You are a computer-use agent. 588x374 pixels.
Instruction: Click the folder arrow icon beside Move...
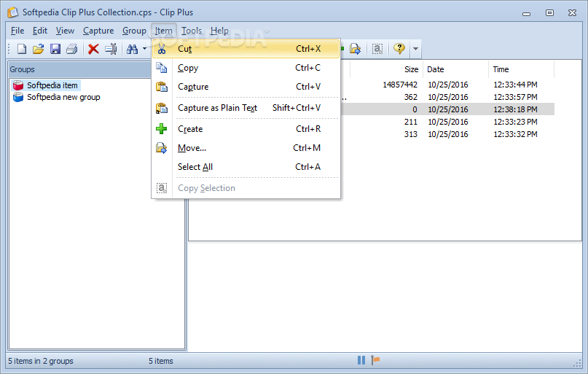(162, 148)
